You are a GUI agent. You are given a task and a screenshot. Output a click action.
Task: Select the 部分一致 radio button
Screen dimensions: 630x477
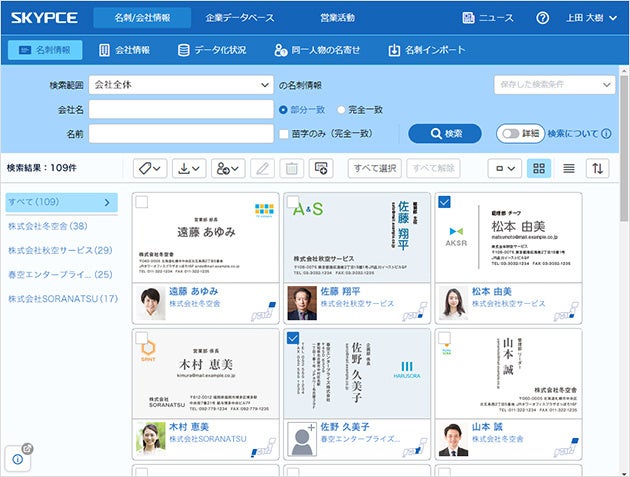point(283,110)
